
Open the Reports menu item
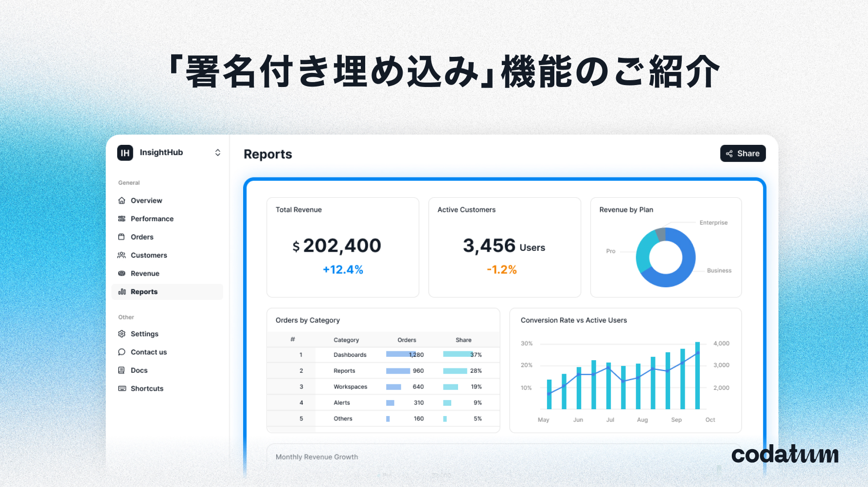coord(144,292)
